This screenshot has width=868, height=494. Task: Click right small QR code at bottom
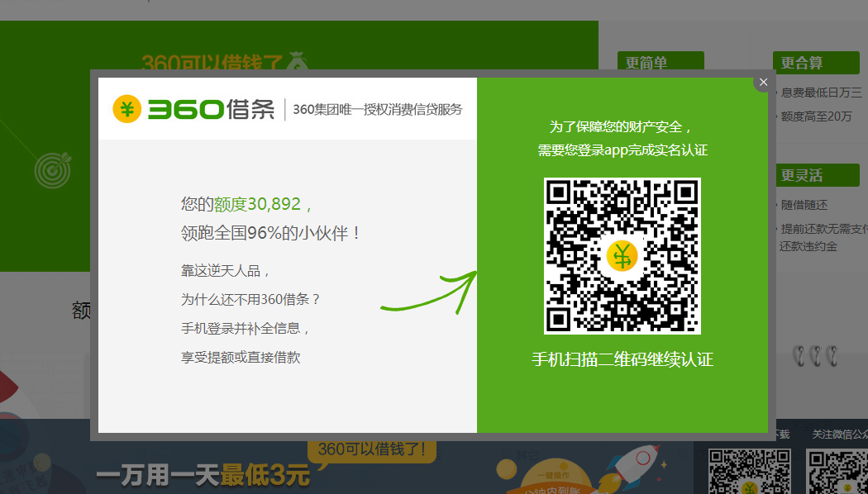click(x=837, y=472)
